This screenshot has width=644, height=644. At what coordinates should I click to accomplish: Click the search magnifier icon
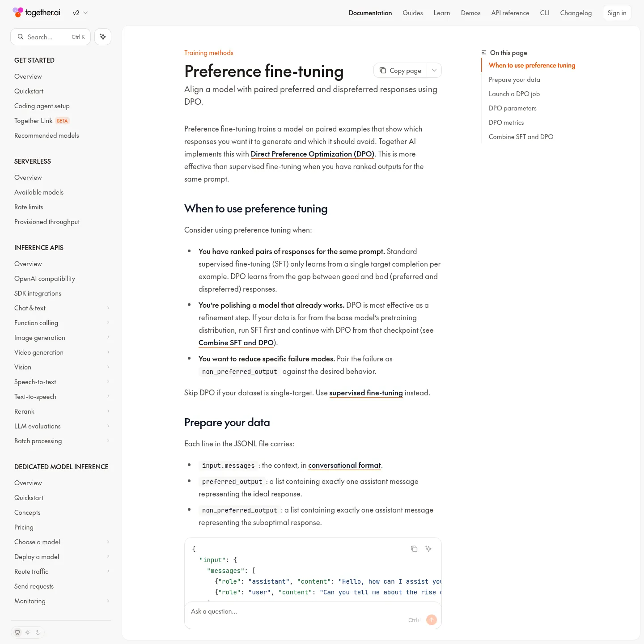click(x=21, y=37)
